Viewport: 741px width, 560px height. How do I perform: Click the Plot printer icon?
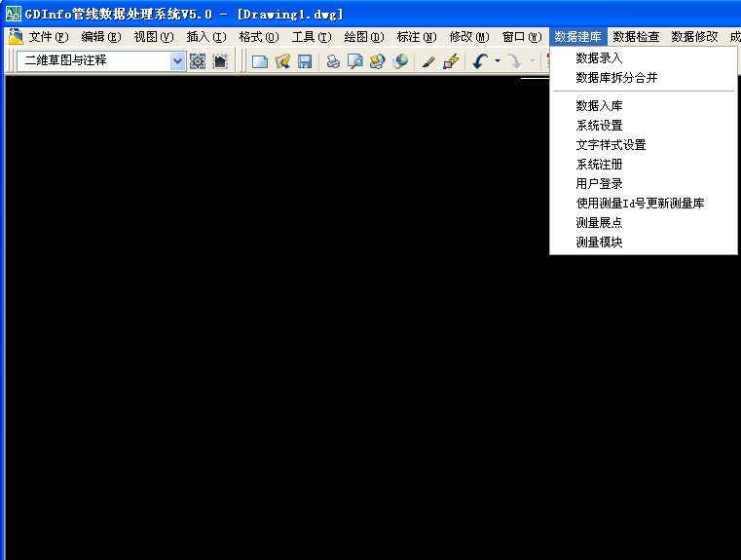(333, 61)
